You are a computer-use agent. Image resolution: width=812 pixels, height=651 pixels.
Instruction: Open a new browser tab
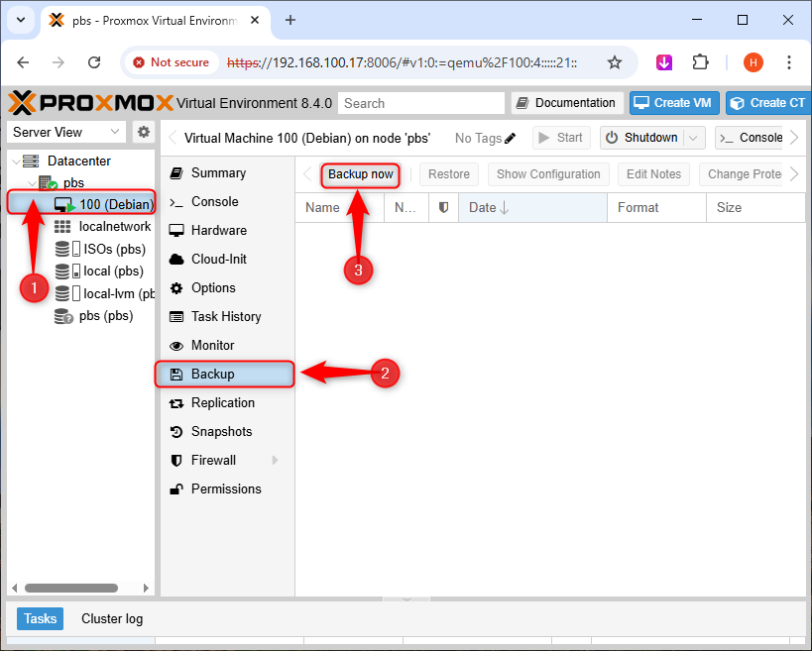[x=290, y=20]
